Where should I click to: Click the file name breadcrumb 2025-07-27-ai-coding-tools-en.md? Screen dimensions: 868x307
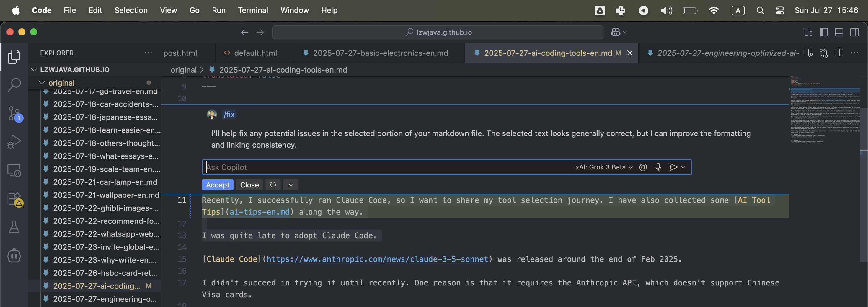283,70
